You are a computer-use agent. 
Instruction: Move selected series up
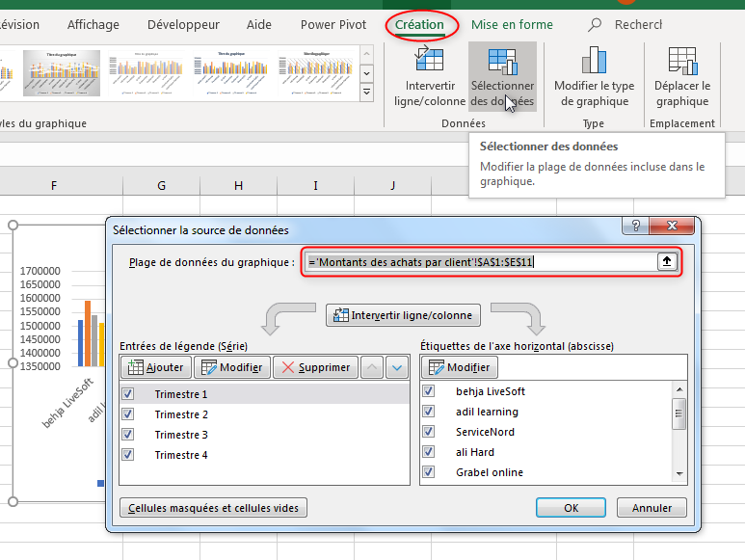coord(372,367)
